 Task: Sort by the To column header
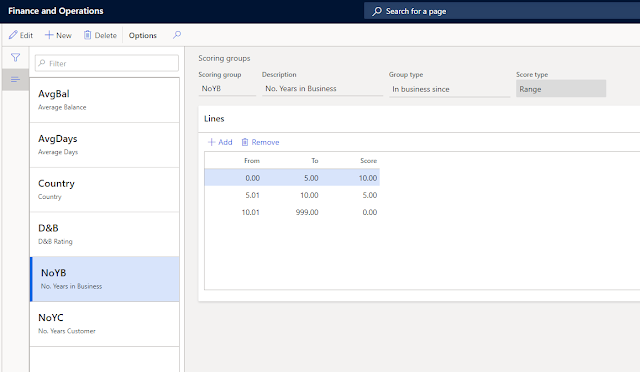click(315, 161)
